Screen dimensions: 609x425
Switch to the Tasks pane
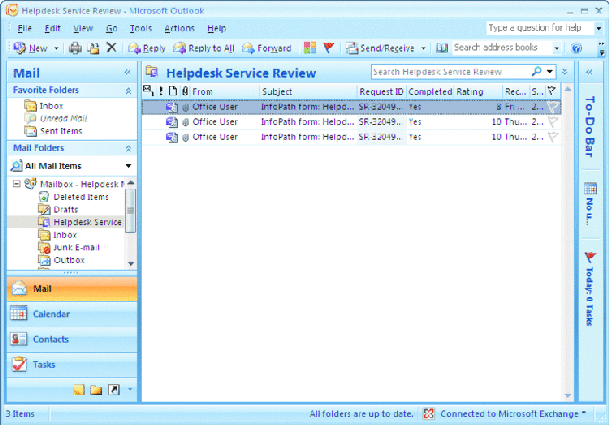[72, 364]
